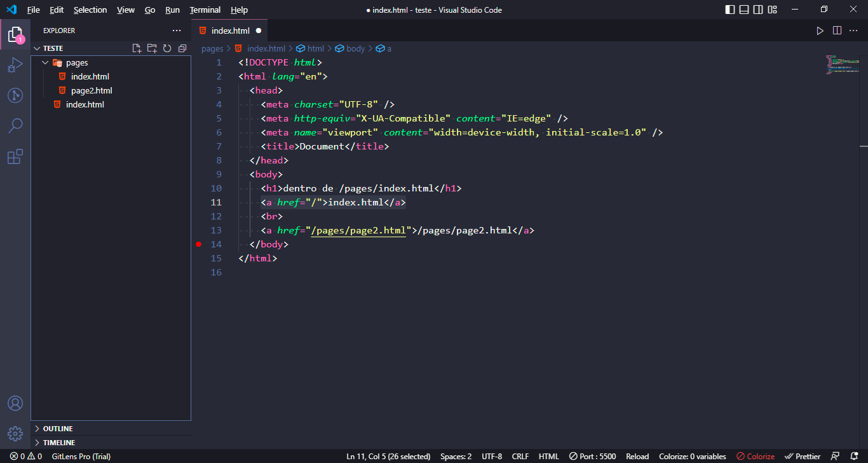Collapse the TESTE root section

37,48
